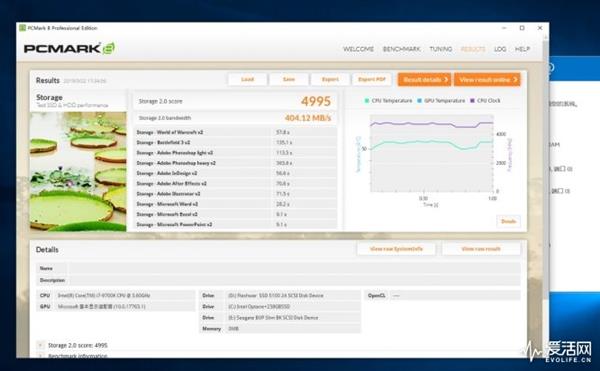Click the PCMark 8 logo

(69, 49)
